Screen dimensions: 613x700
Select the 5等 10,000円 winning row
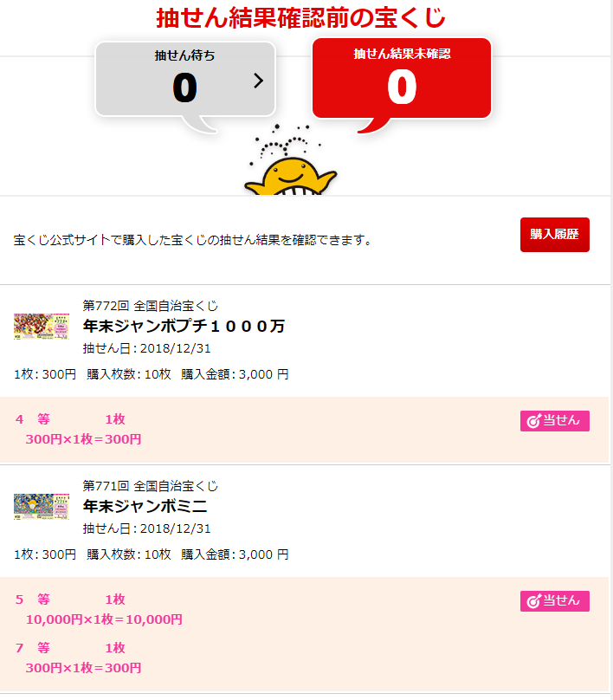(99, 609)
